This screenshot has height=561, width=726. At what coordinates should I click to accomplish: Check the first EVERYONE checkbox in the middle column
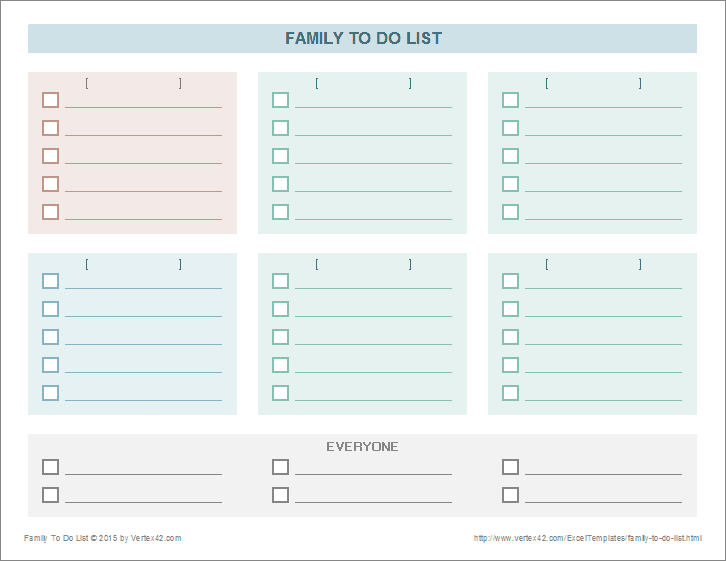coord(280,467)
